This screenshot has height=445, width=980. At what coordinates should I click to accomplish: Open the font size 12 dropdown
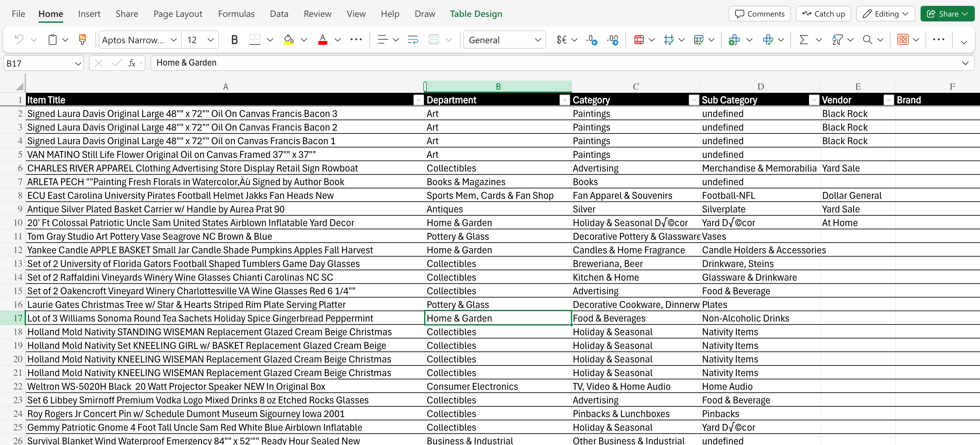[x=210, y=40]
